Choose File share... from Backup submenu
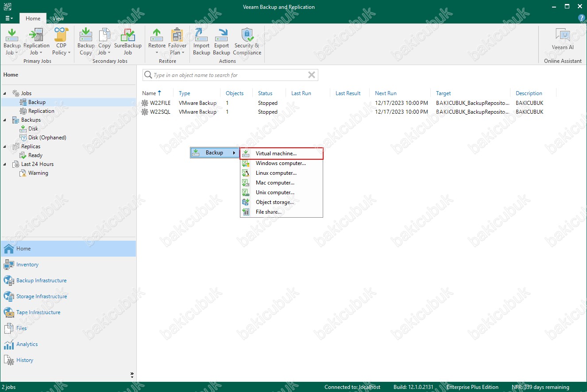Image resolution: width=587 pixels, height=392 pixels. pos(282,212)
